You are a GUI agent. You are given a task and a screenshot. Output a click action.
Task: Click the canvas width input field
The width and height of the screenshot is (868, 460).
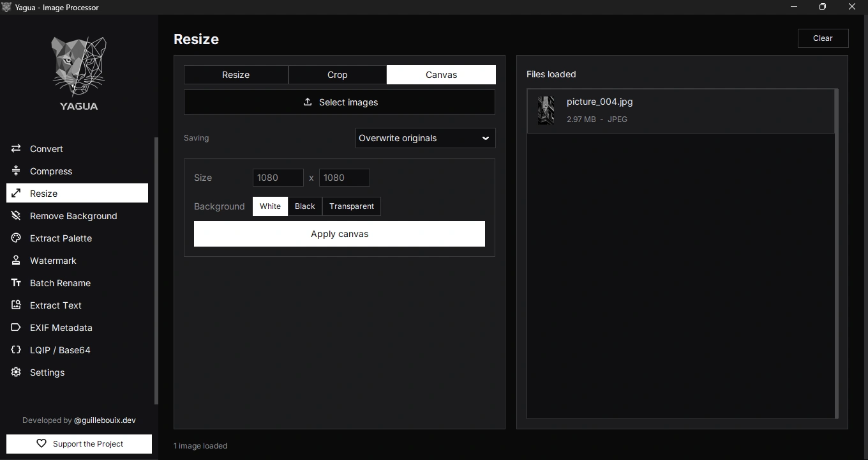pos(278,178)
